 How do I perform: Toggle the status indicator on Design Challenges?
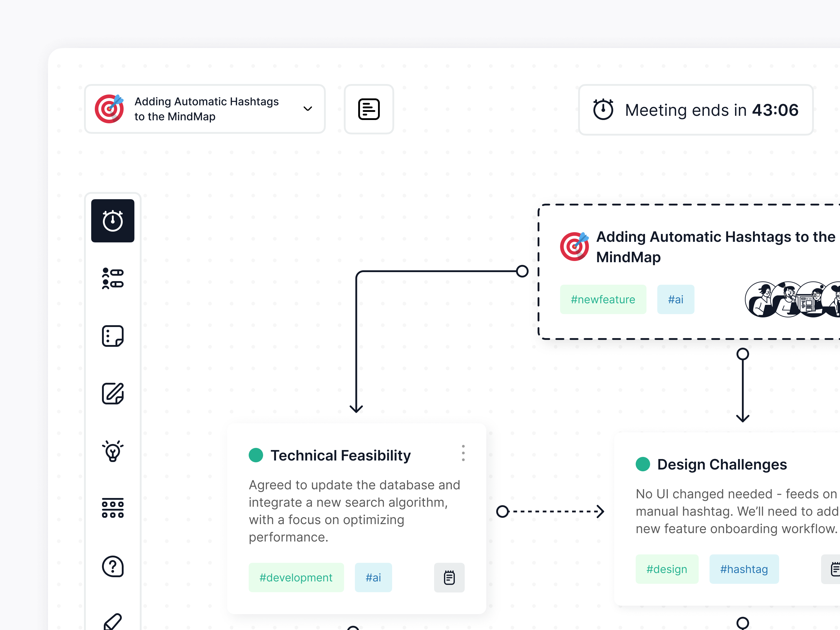(x=643, y=464)
